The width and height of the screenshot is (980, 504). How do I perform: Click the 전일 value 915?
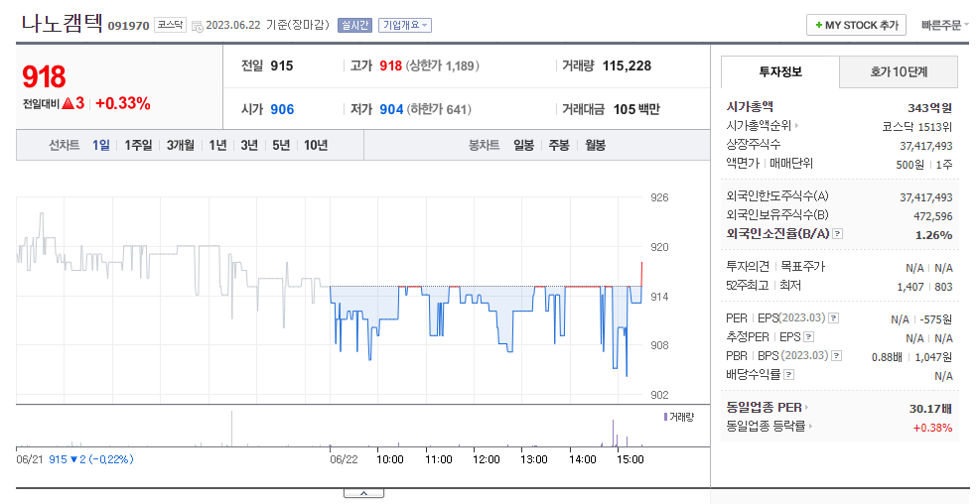coord(282,65)
